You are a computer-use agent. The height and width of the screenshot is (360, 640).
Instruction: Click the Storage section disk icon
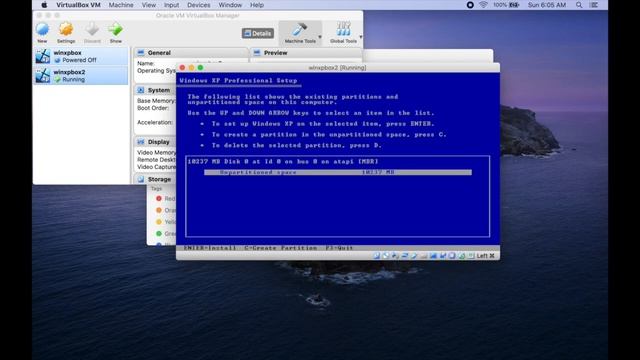click(x=141, y=179)
